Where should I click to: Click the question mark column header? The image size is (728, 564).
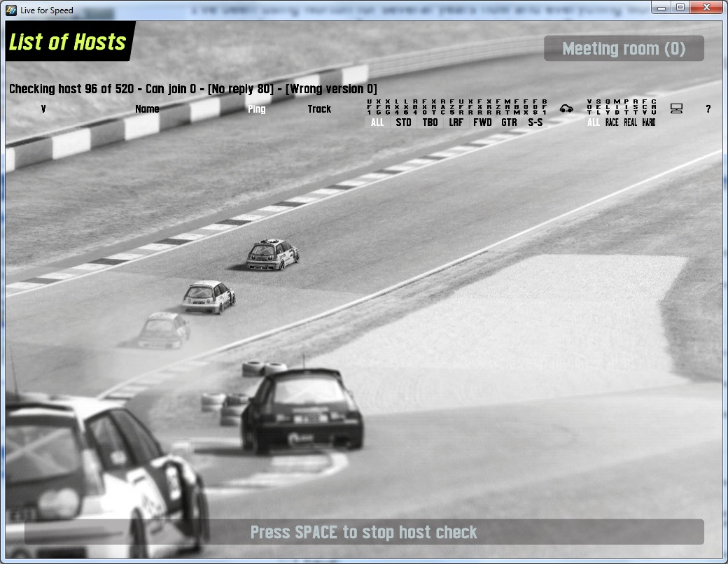coord(708,109)
